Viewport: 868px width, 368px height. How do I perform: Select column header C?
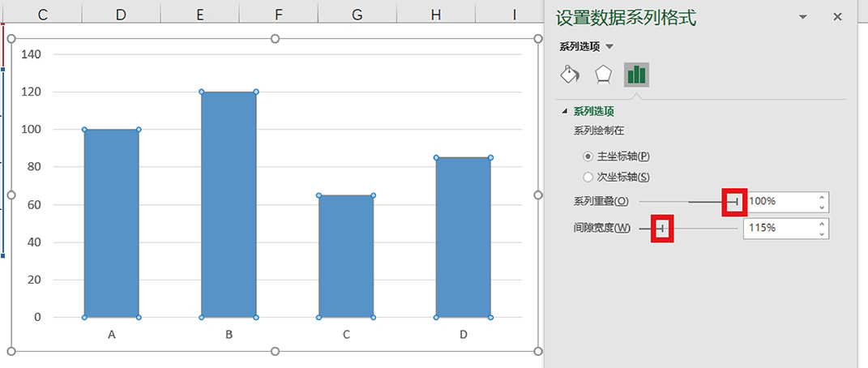point(42,15)
